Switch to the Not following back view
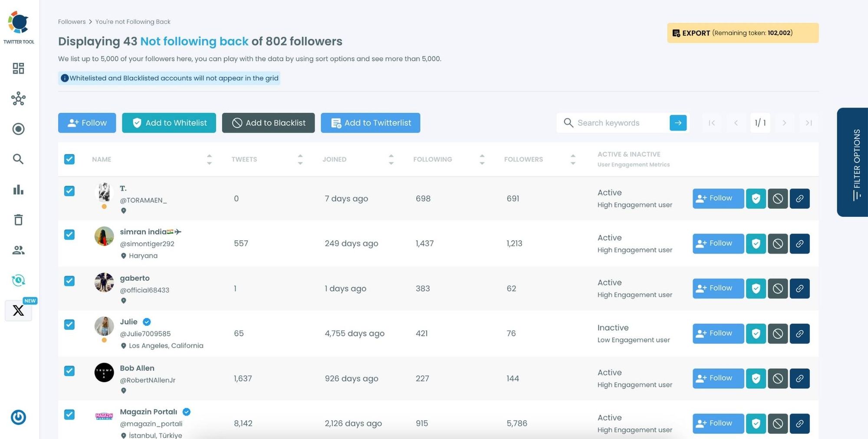This screenshot has height=439, width=868. point(194,41)
